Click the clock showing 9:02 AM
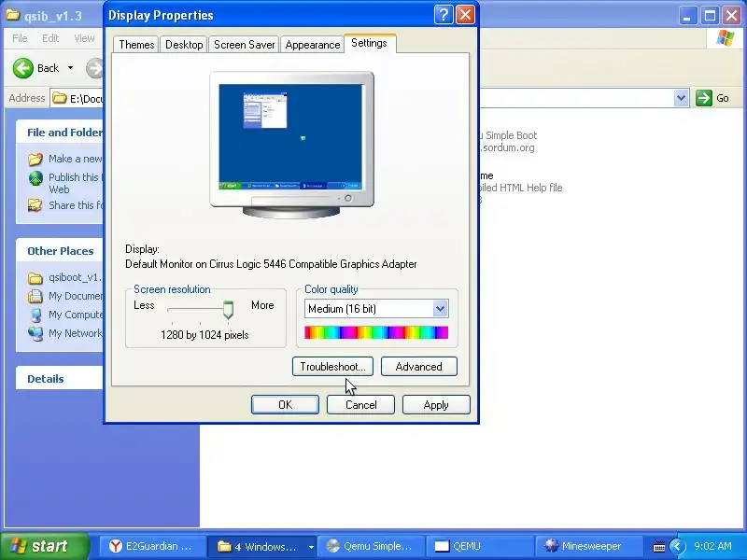This screenshot has height=560, width=747. click(712, 546)
